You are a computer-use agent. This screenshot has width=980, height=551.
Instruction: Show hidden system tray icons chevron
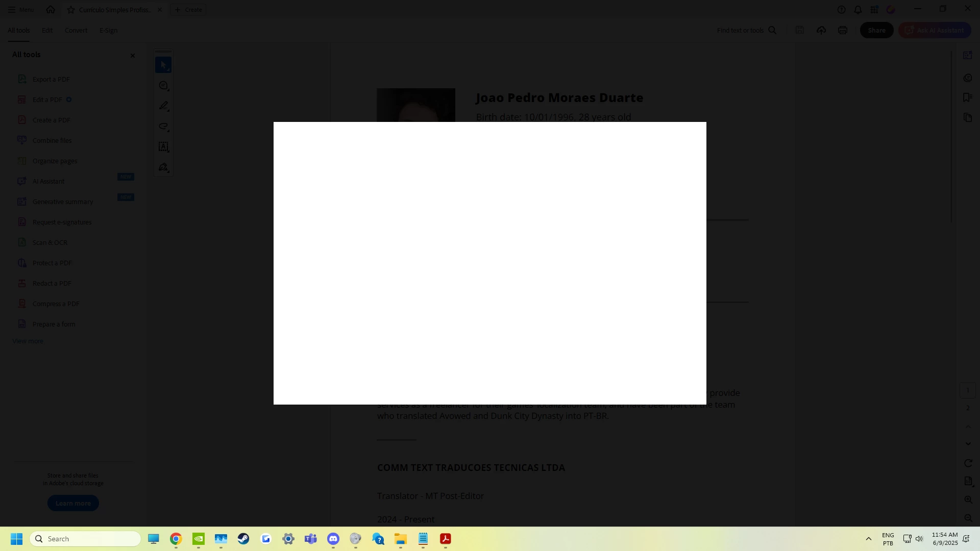point(868,539)
